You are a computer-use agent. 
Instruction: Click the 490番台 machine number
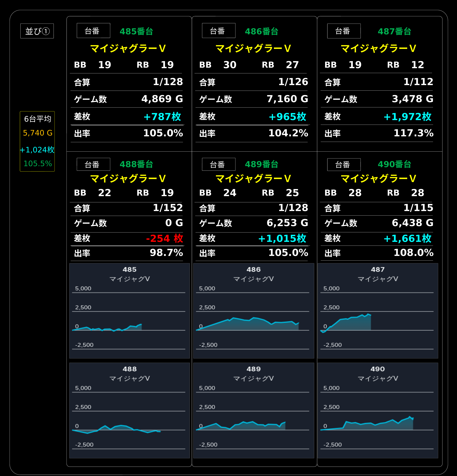pos(394,164)
